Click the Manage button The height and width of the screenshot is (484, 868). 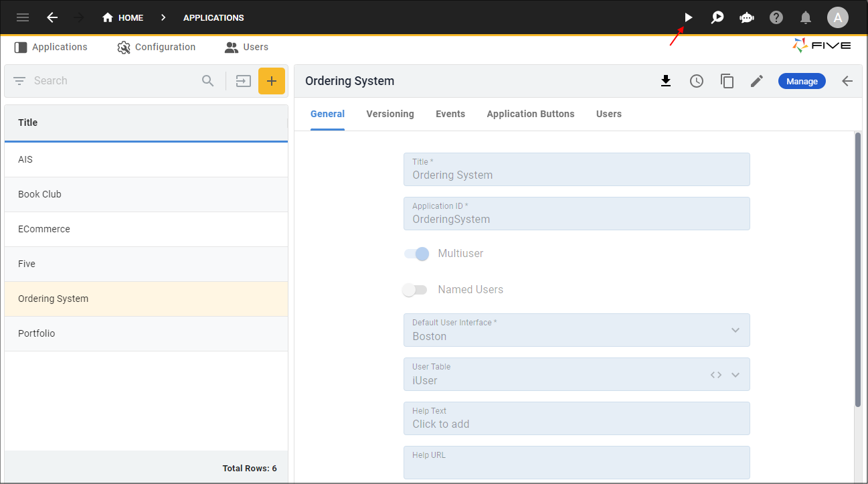tap(802, 81)
